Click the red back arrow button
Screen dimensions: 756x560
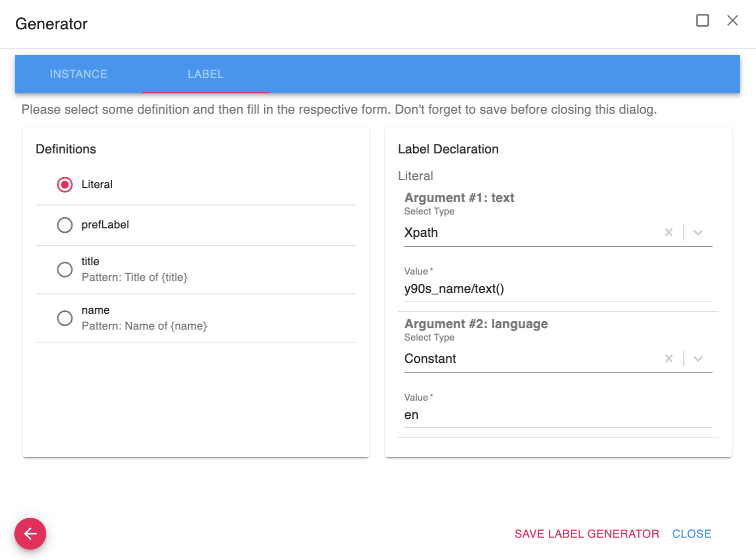pyautogui.click(x=30, y=534)
